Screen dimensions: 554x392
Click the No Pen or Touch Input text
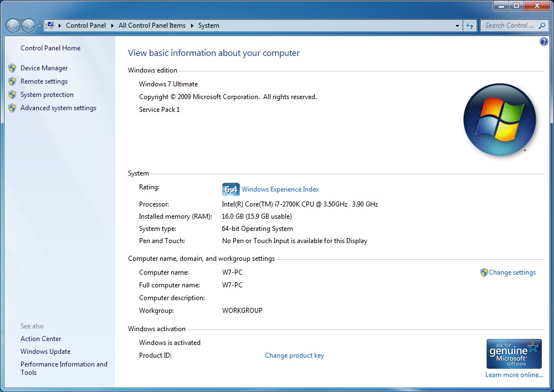(x=295, y=241)
